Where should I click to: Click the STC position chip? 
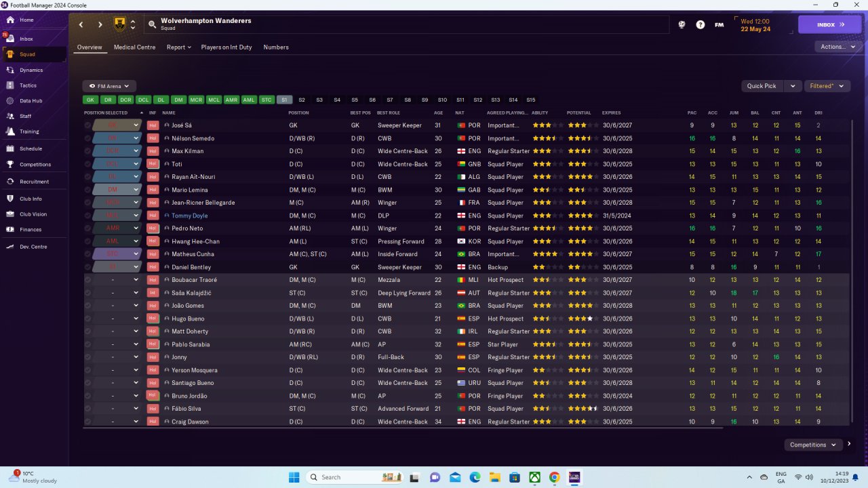[x=267, y=100]
